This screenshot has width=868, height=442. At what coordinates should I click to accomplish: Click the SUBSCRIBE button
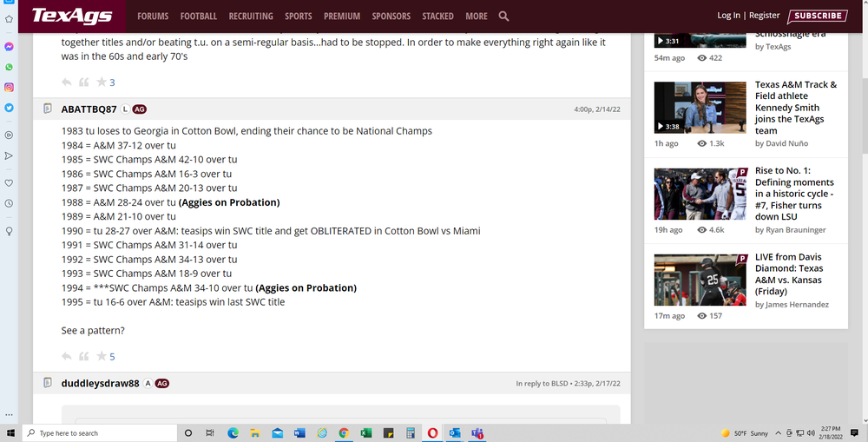pyautogui.click(x=818, y=16)
